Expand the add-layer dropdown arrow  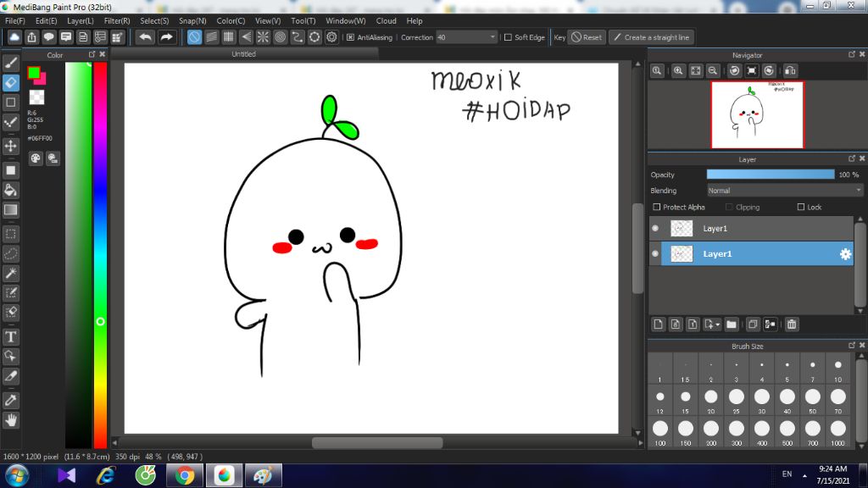click(717, 324)
